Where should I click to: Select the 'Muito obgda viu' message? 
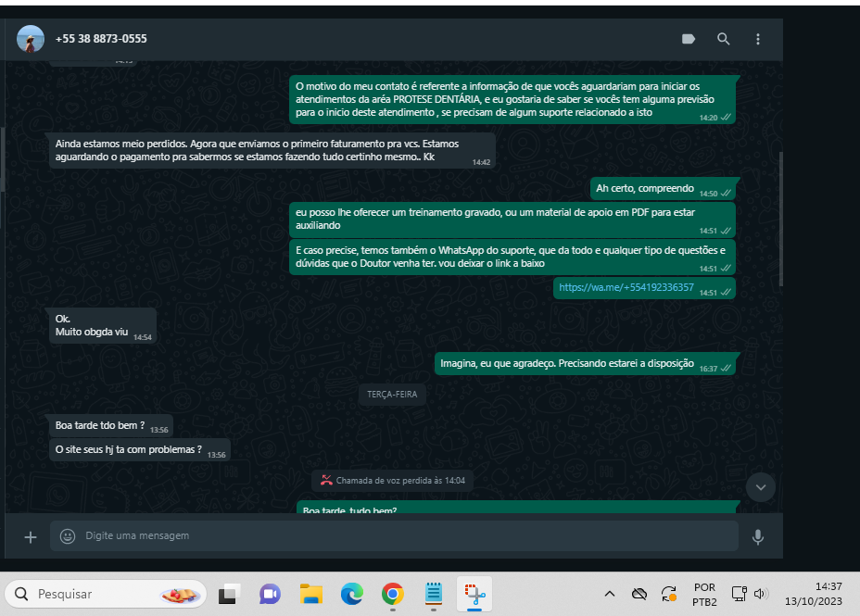click(x=103, y=325)
